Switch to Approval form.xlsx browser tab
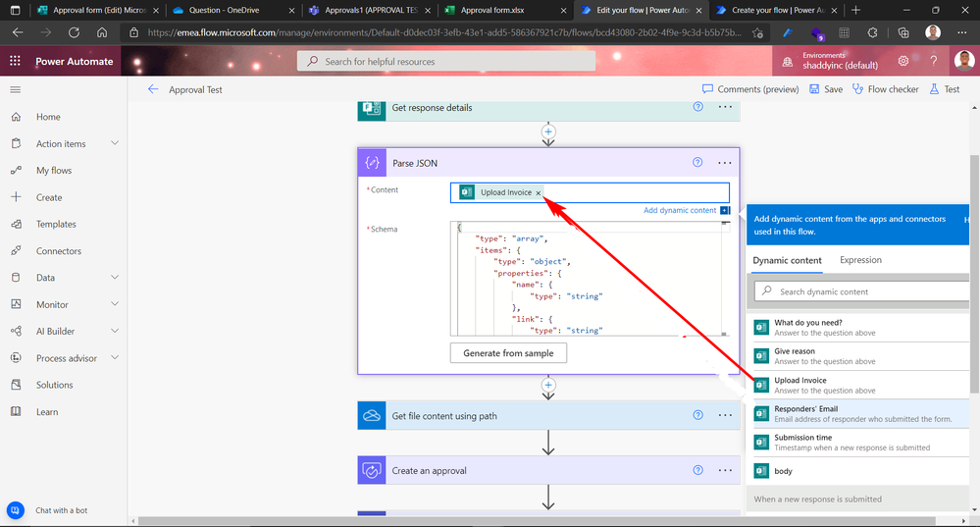 click(504, 10)
